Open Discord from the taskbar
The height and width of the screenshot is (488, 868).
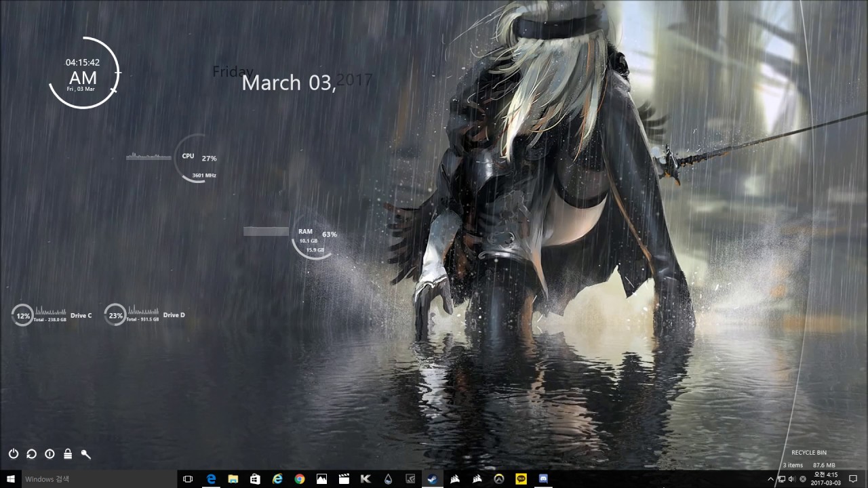point(543,479)
